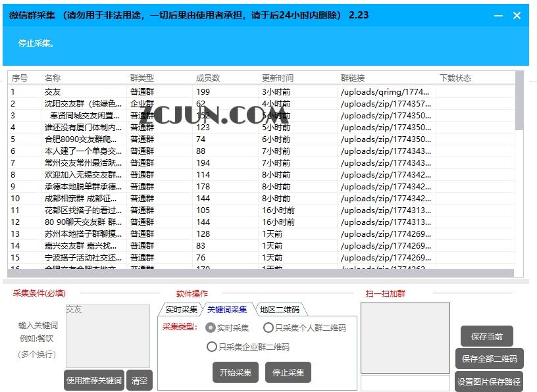
Task: Enable 只采集企业群二维码 option
Action: point(250,347)
